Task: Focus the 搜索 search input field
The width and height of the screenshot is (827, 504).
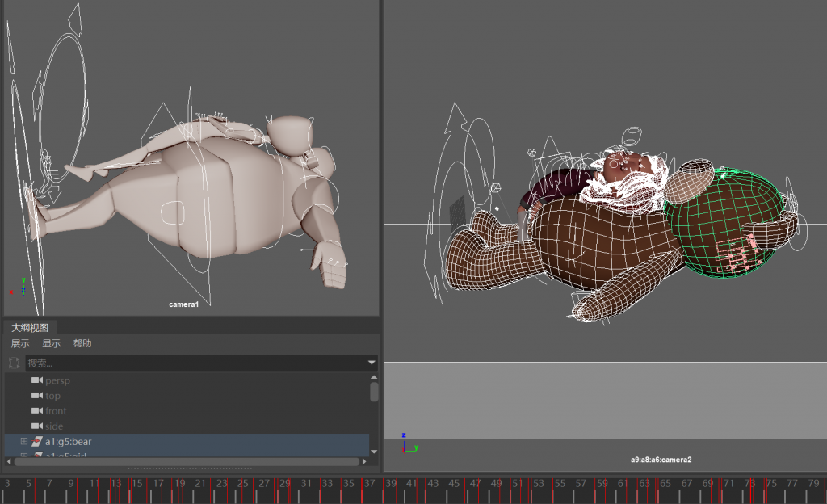Action: coord(194,363)
